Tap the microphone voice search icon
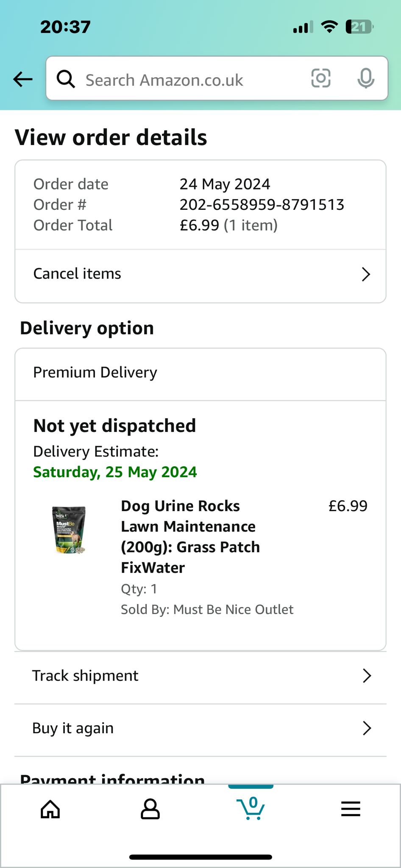The height and width of the screenshot is (868, 401). [366, 78]
